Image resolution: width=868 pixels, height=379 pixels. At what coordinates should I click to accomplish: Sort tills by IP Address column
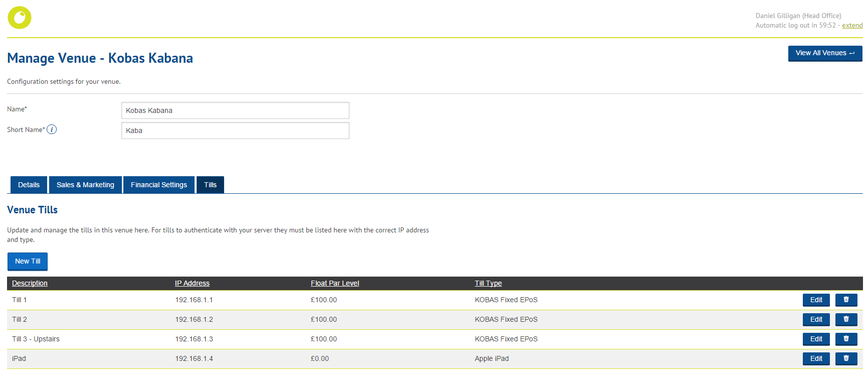[x=192, y=283]
